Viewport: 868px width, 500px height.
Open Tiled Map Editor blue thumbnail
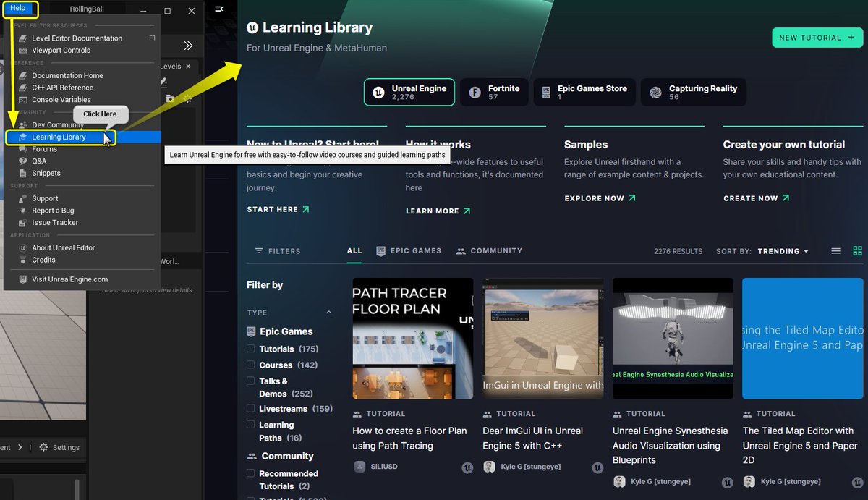(803, 338)
